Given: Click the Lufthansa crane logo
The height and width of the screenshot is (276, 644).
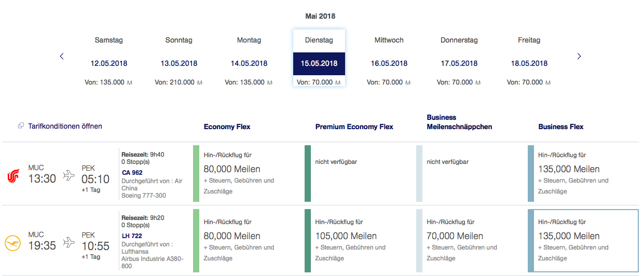Looking at the screenshot, I should (x=12, y=243).
